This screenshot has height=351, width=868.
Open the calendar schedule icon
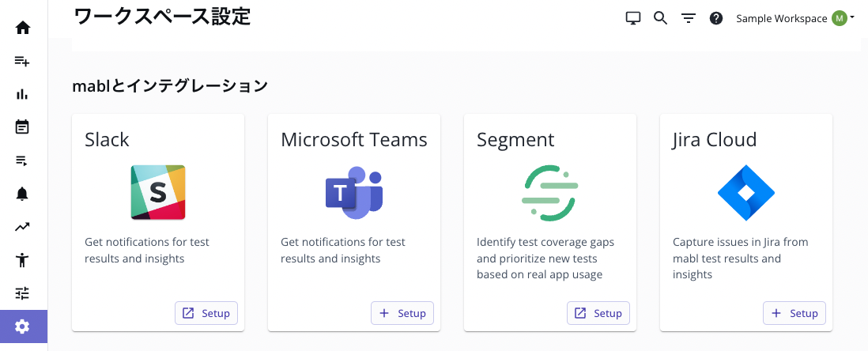pyautogui.click(x=22, y=126)
